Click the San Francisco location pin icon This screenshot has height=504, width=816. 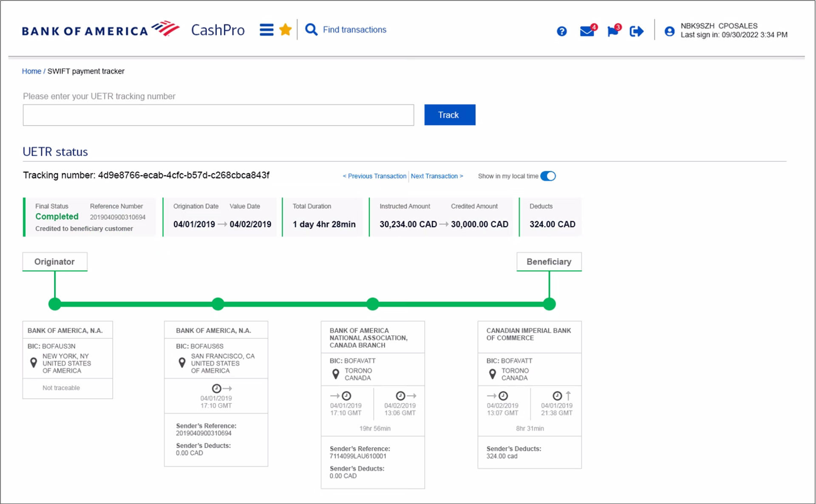(182, 363)
